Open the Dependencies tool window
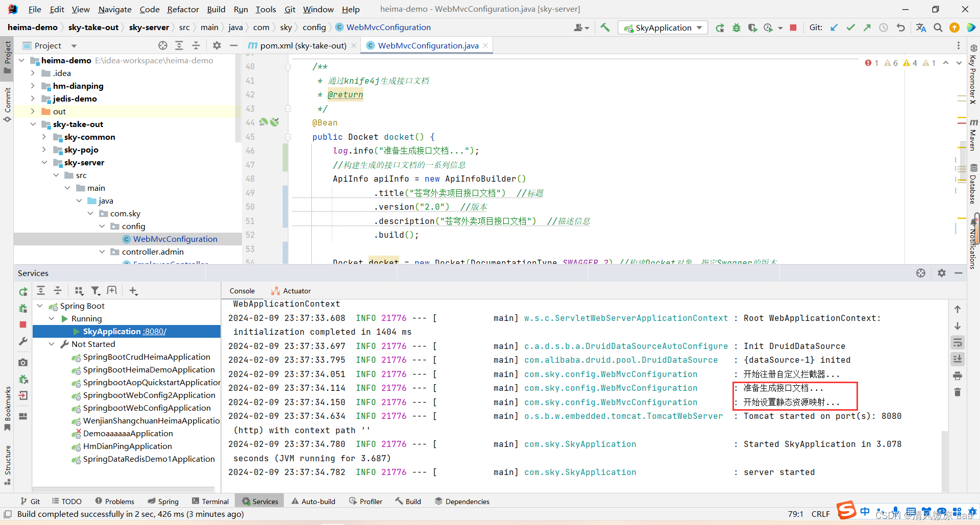 tap(462, 502)
